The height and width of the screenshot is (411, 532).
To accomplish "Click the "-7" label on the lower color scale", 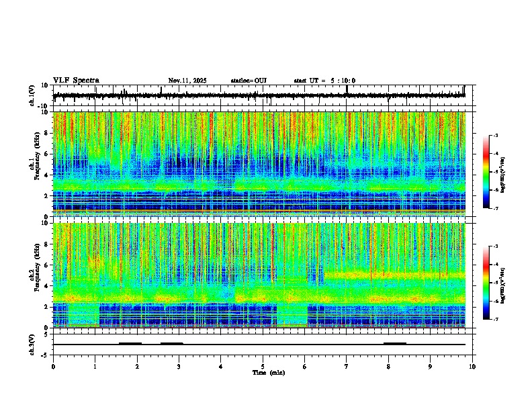I will [x=495, y=320].
